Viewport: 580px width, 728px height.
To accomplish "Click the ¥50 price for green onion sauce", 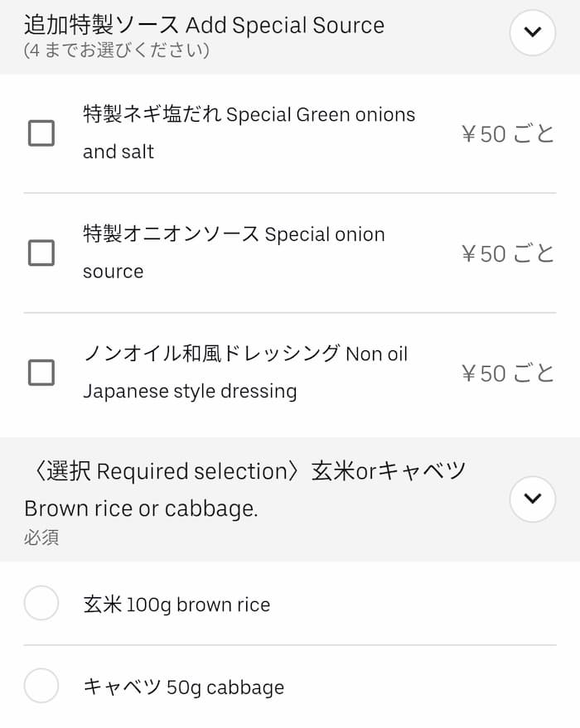I will [x=507, y=133].
